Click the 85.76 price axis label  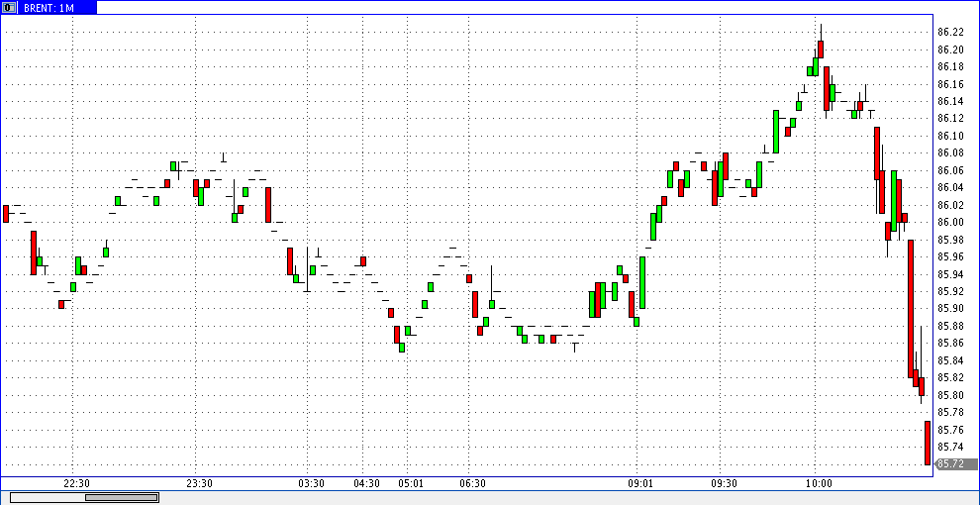[x=950, y=430]
